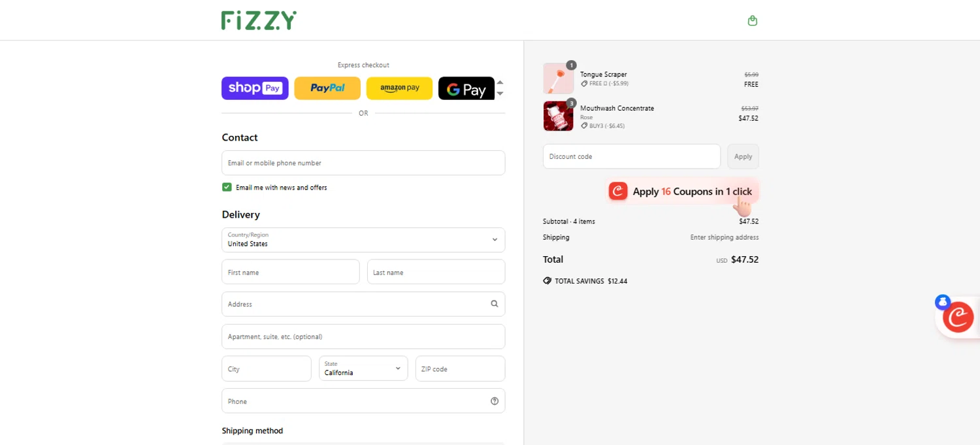This screenshot has height=445, width=980.
Task: Choose Google Pay express checkout
Action: 466,88
